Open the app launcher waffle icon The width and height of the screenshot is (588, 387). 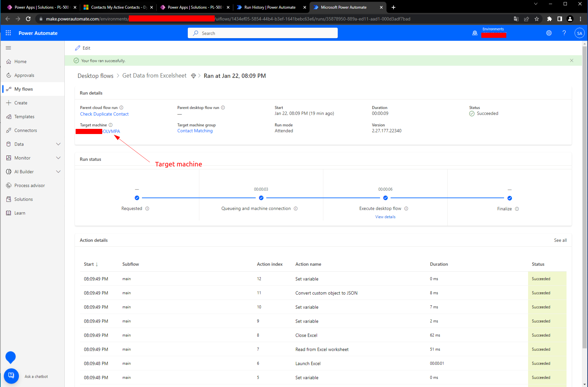click(x=8, y=33)
